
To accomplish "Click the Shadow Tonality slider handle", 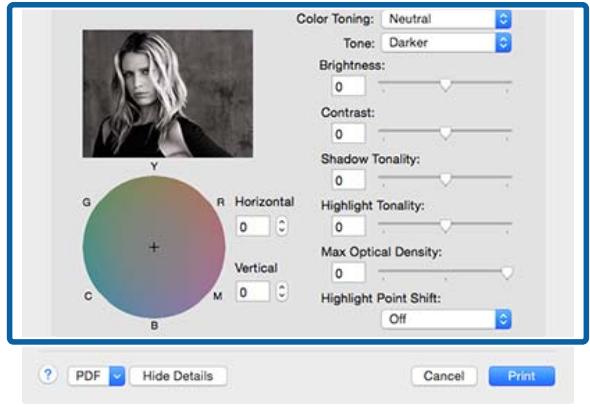I will (446, 180).
